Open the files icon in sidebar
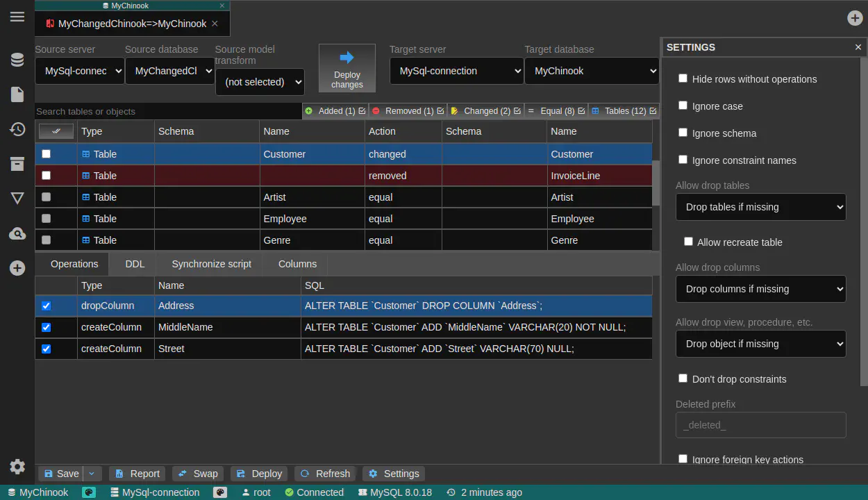Image resolution: width=868 pixels, height=500 pixels. coord(17,94)
